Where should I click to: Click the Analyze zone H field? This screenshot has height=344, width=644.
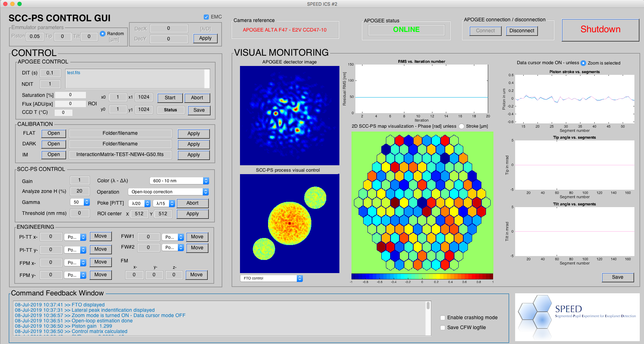80,191
